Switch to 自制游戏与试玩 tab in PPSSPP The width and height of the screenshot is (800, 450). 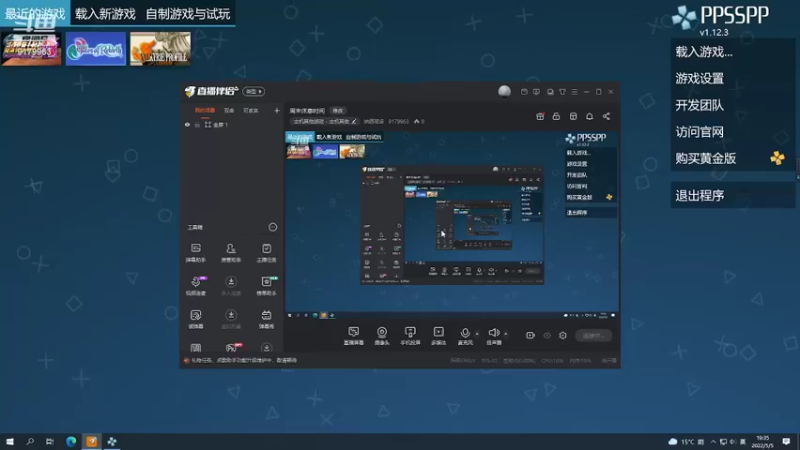point(188,14)
